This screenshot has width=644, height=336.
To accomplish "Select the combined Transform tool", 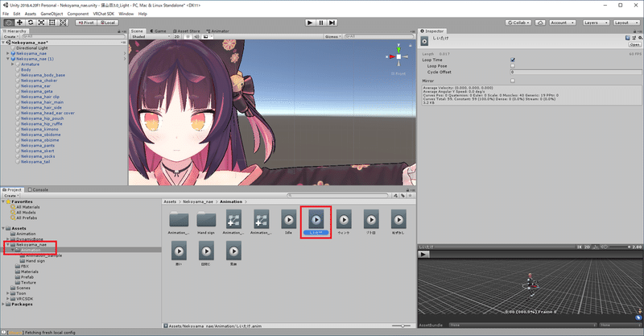I will click(64, 23).
